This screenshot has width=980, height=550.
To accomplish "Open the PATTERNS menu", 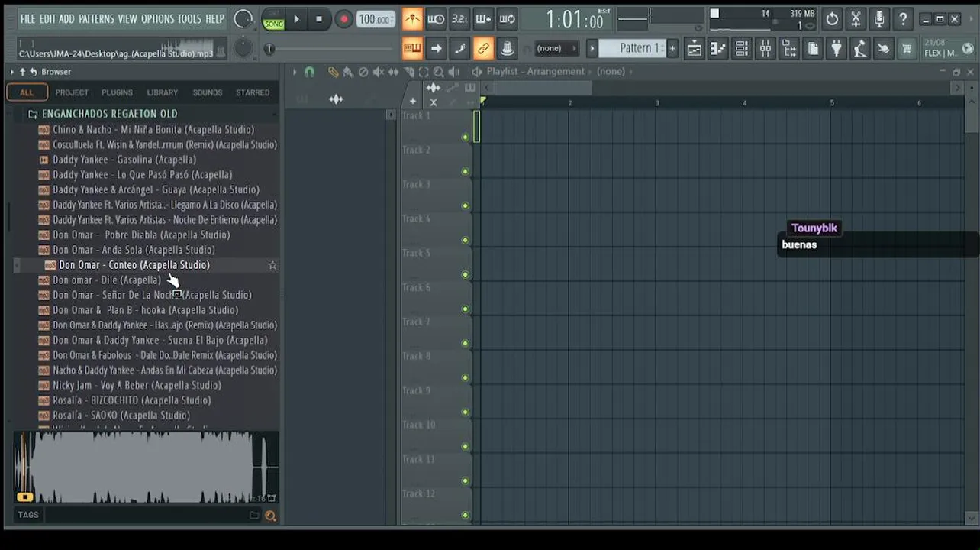I will pyautogui.click(x=96, y=19).
